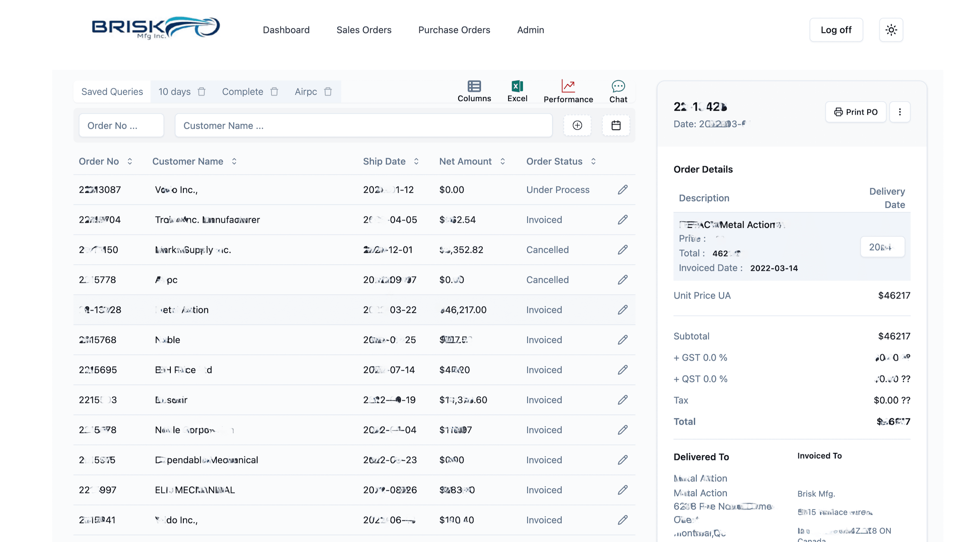Open the more options kebab menu
This screenshot has height=542, width=980.
900,112
